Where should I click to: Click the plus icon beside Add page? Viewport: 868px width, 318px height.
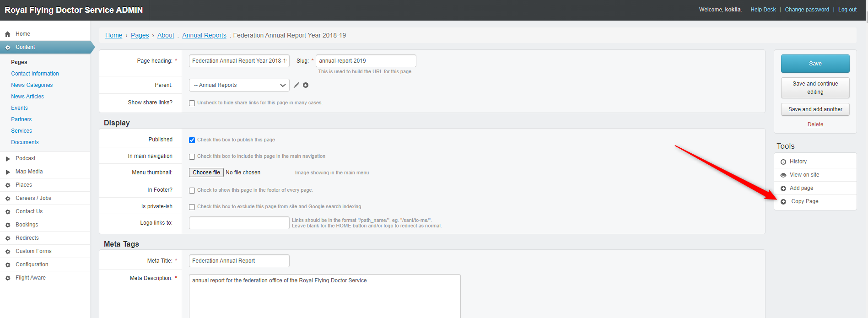coord(783,188)
